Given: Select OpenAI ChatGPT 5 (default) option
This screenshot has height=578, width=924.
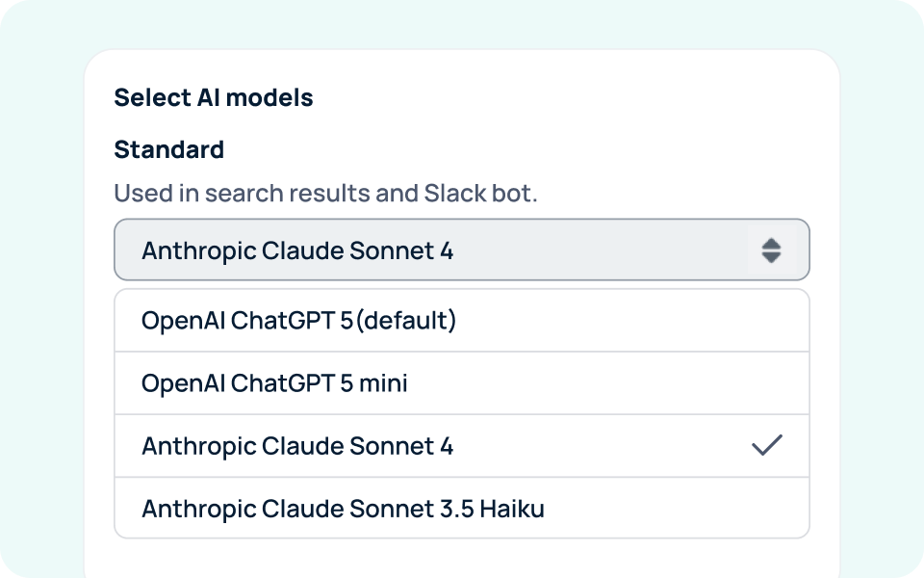Looking at the screenshot, I should click(x=462, y=320).
